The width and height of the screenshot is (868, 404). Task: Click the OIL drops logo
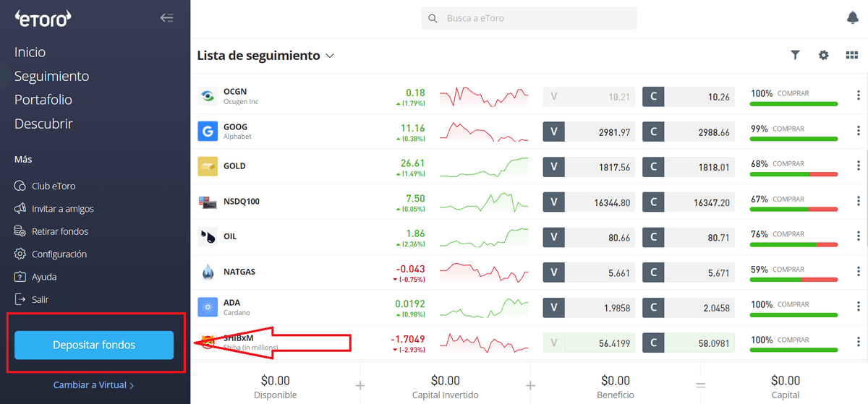click(208, 237)
